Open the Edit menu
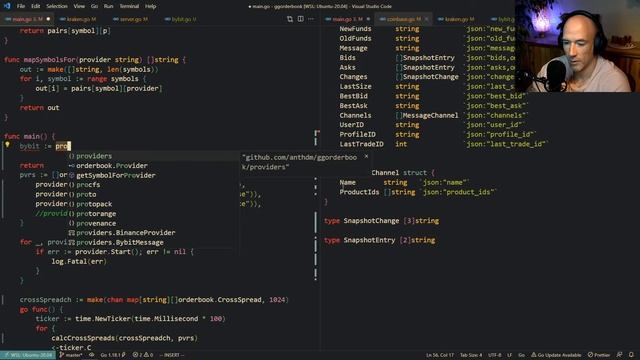640x360 pixels. 36,6
